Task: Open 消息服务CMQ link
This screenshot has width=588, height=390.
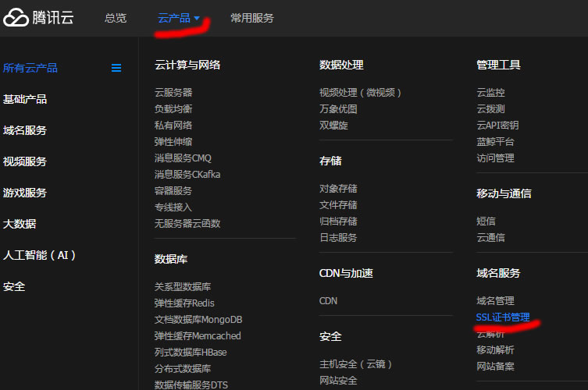Action: (x=183, y=158)
